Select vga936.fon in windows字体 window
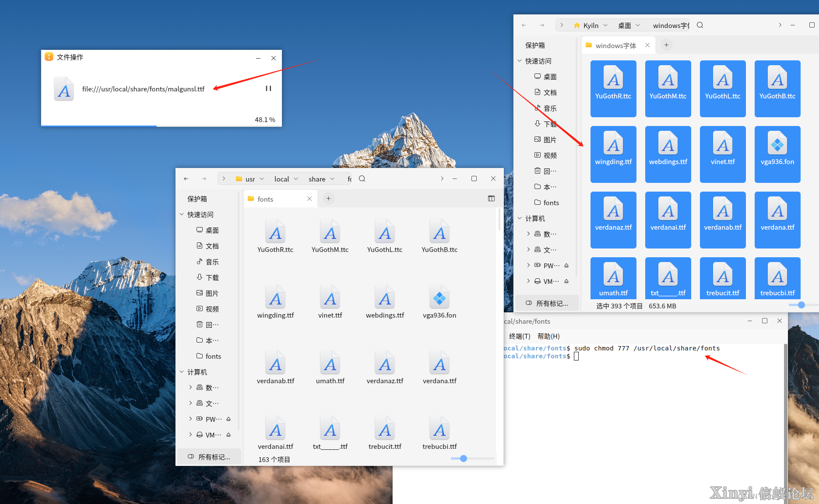The width and height of the screenshot is (819, 504). [777, 154]
